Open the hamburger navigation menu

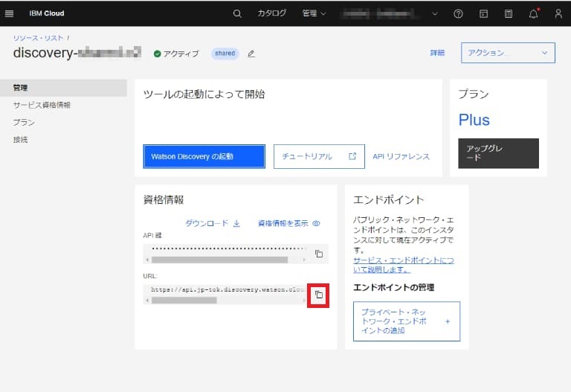click(x=10, y=13)
